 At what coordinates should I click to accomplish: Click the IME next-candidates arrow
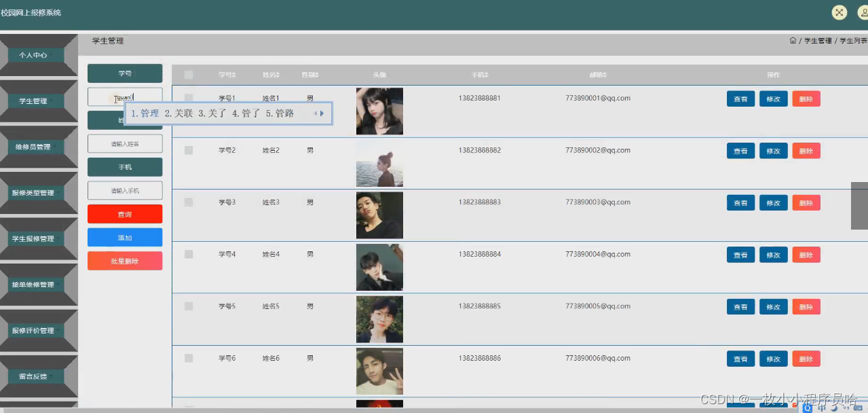(x=322, y=113)
